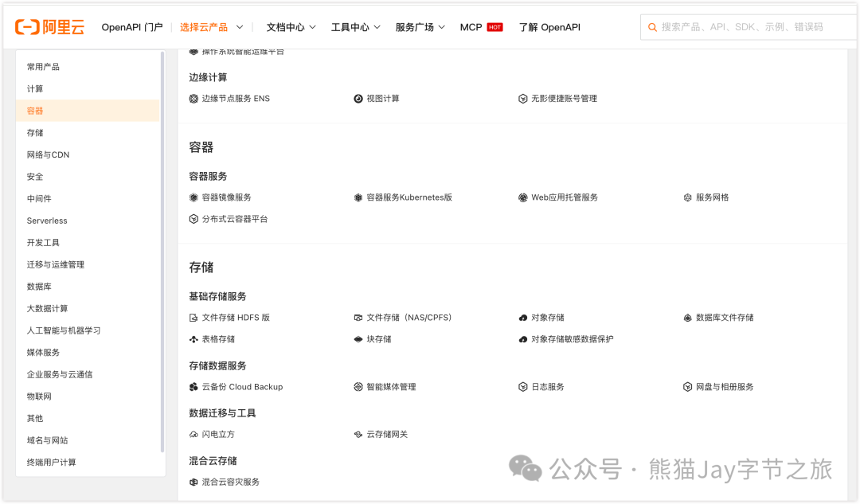Click the 视图计算 product icon
The image size is (860, 504).
[x=358, y=99]
